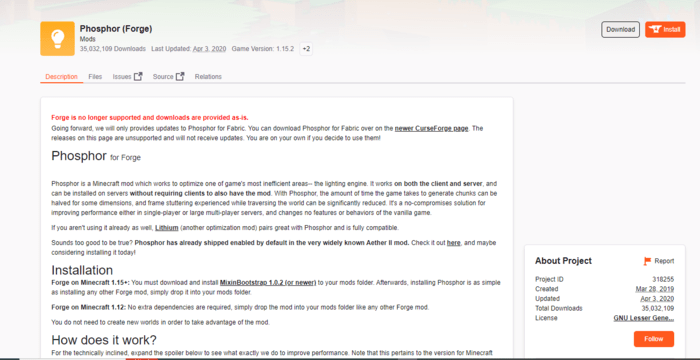This screenshot has width=700, height=360.
Task: Click Mar 28, 2019 created date
Action: coord(655,289)
